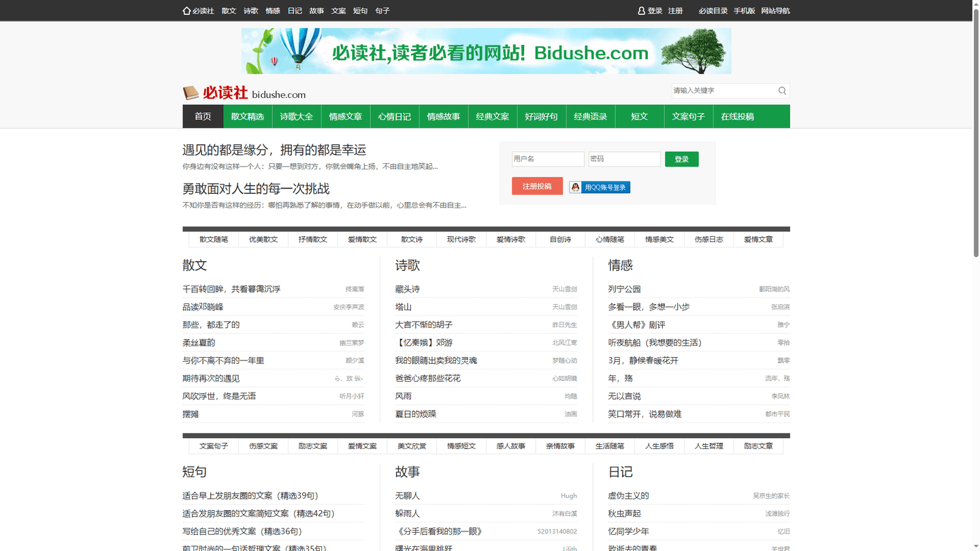
Task: Open 励志文案 subcategory
Action: 313,446
